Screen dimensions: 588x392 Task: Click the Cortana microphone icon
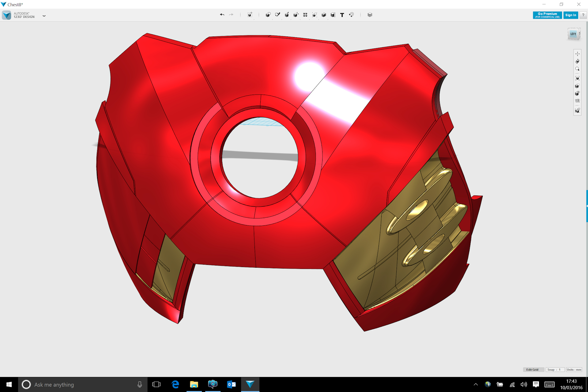(140, 384)
